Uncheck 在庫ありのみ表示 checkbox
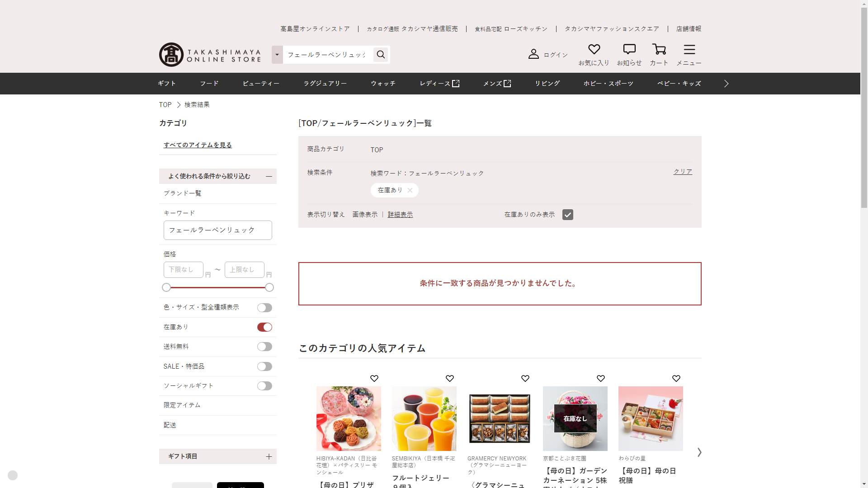The width and height of the screenshot is (868, 488). 567,215
